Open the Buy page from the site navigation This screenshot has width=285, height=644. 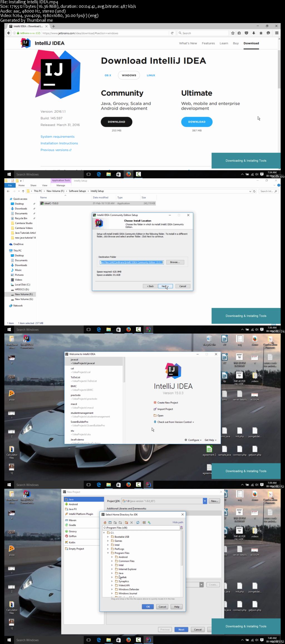point(236,43)
